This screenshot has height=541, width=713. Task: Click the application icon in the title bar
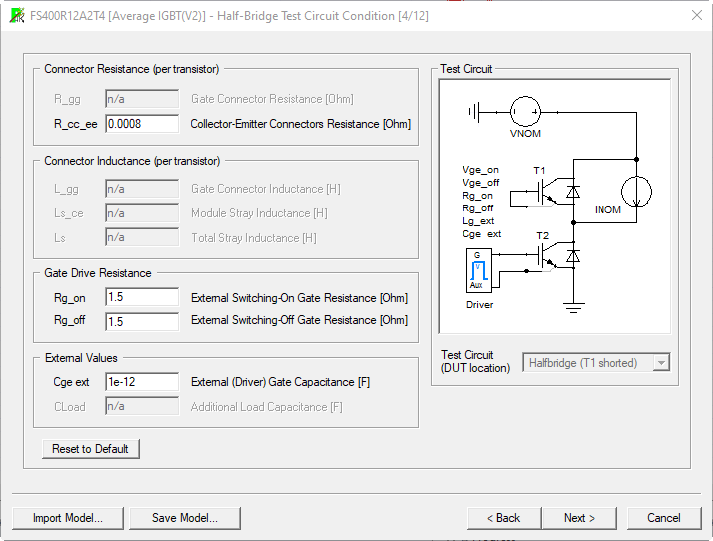point(15,15)
